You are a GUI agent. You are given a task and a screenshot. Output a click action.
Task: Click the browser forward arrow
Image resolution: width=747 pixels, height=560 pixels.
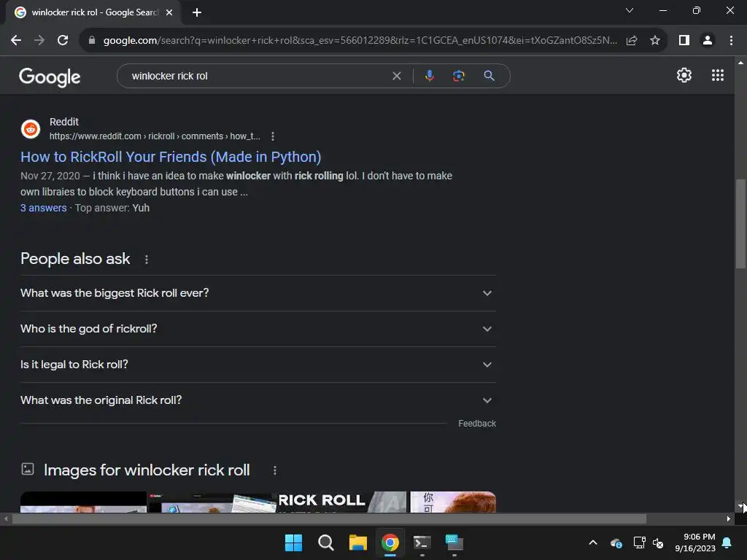click(39, 41)
